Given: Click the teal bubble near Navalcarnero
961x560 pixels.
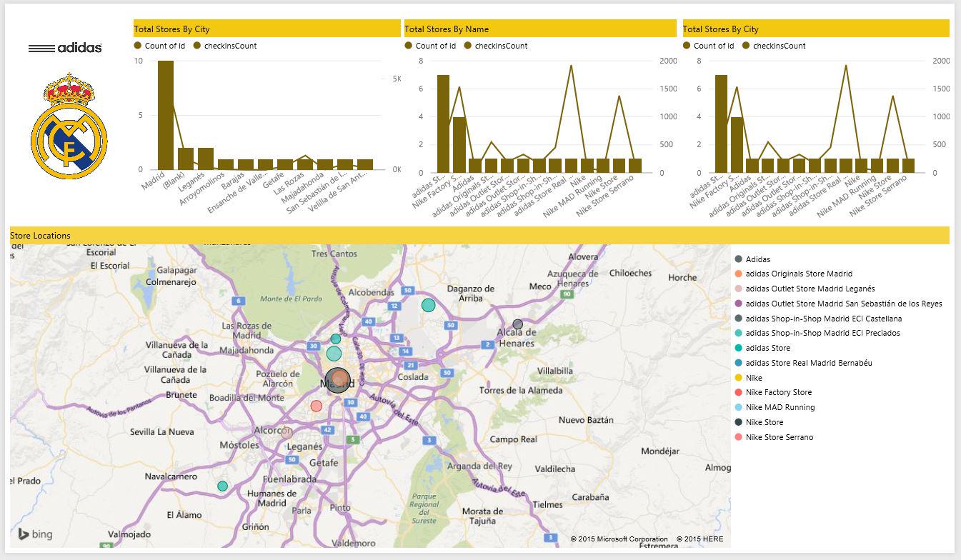Looking at the screenshot, I should tap(222, 486).
